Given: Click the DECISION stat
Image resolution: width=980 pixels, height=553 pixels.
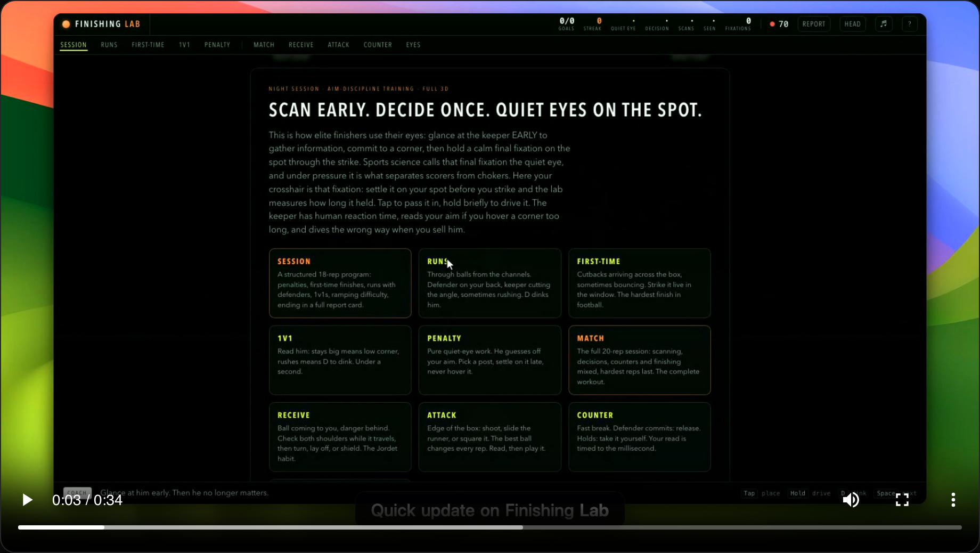Looking at the screenshot, I should click(657, 25).
